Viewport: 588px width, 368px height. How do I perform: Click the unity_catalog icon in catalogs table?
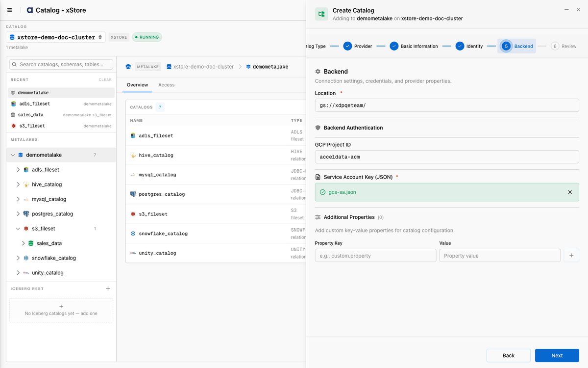point(133,253)
